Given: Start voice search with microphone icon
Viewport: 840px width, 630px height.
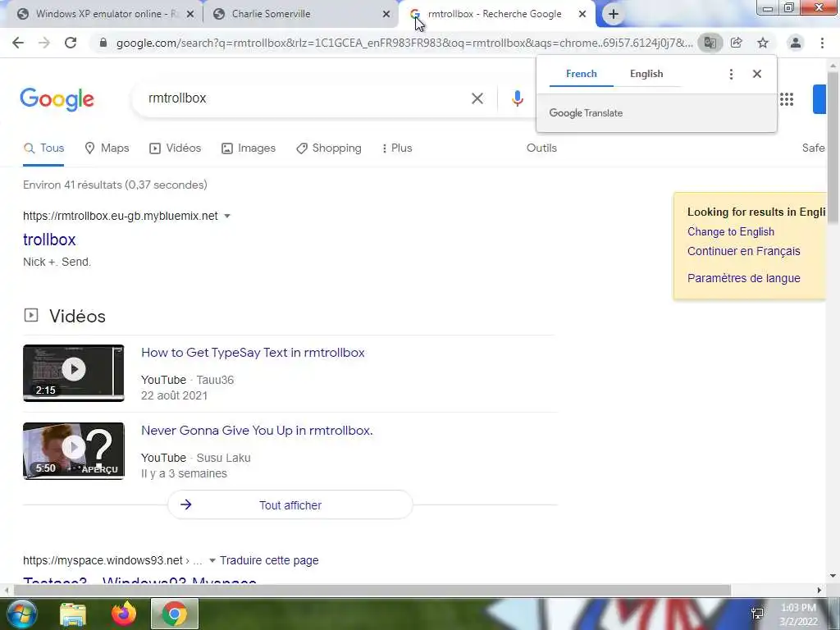Looking at the screenshot, I should [517, 98].
